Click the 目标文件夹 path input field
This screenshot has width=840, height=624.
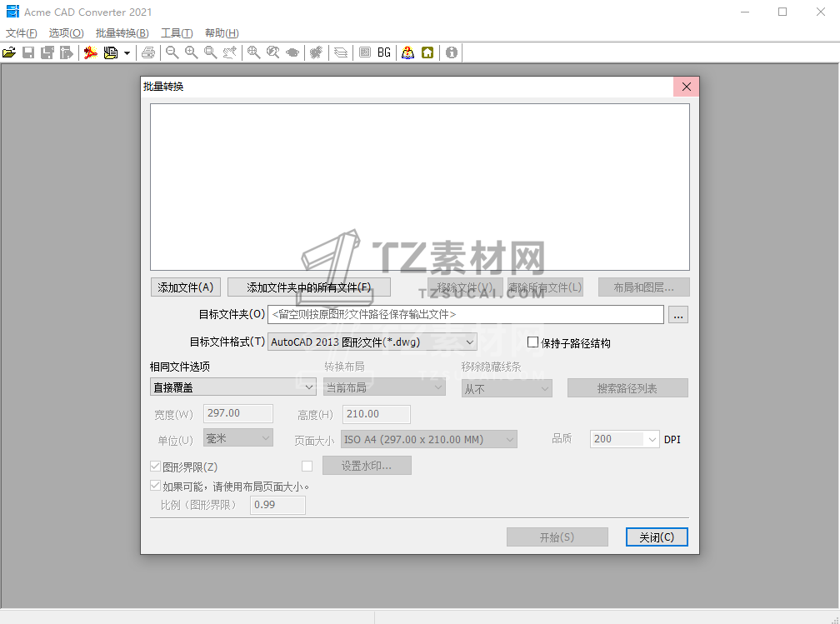[466, 314]
